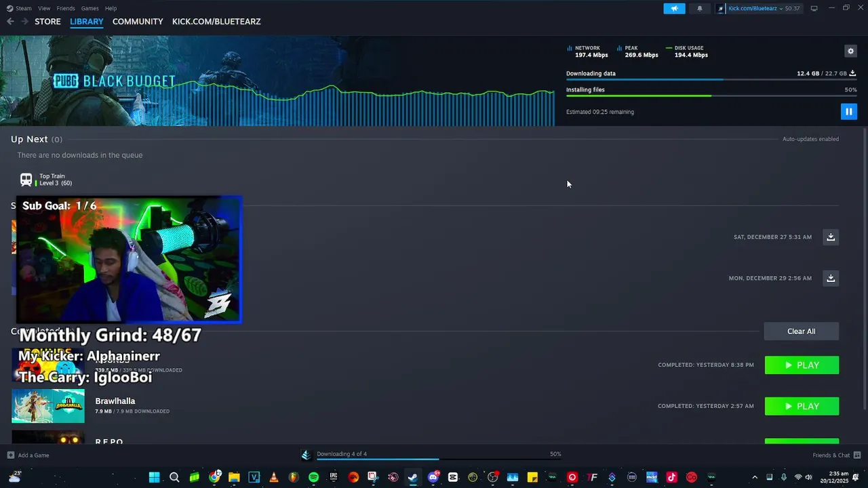Click Add a Game
The height and width of the screenshot is (488, 868).
point(28,455)
